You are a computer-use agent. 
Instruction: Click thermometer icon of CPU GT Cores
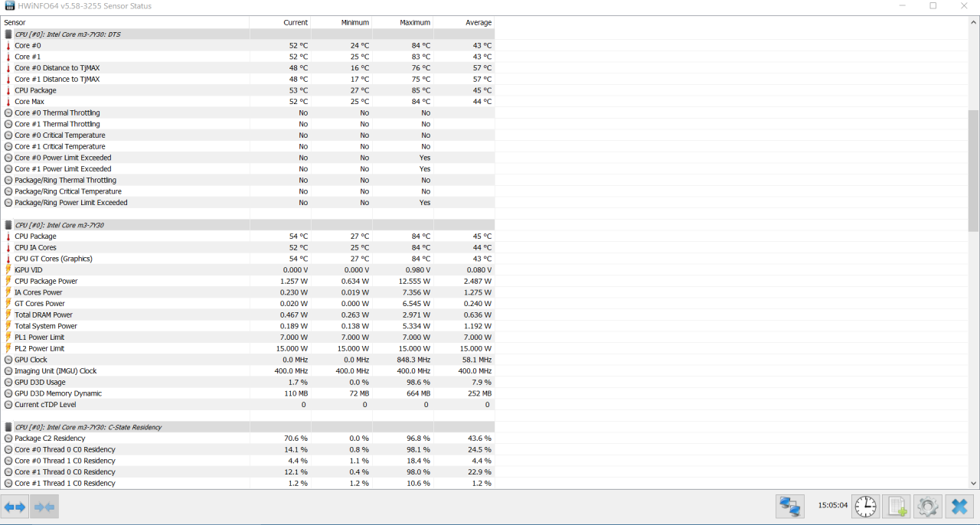coord(8,259)
